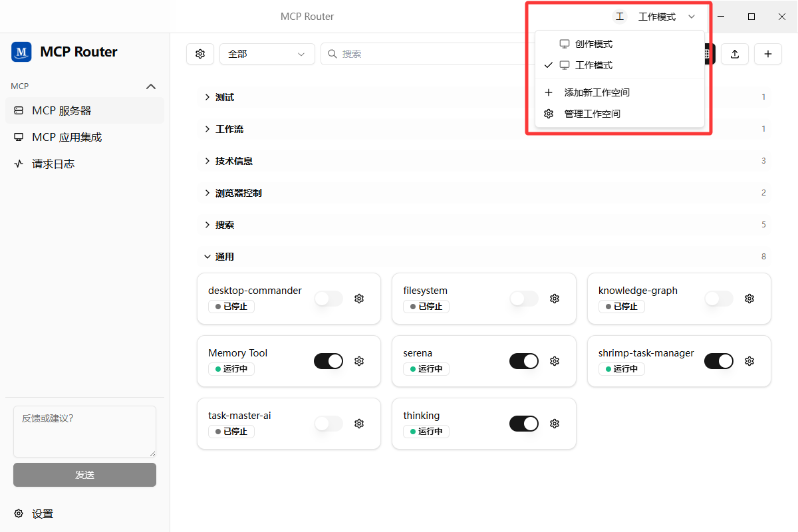Click the 发送 feedback button
This screenshot has height=532, width=798.
[x=84, y=475]
